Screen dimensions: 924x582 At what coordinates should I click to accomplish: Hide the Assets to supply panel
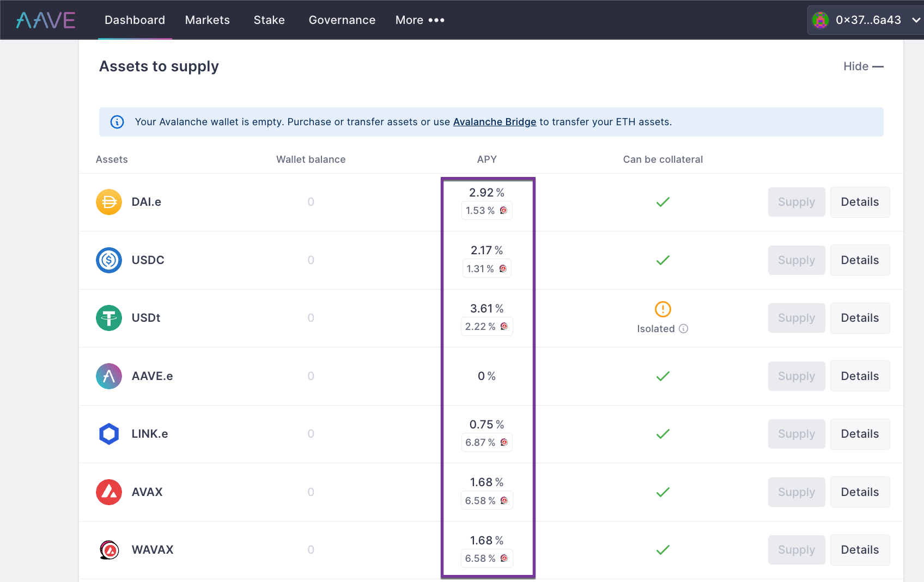(x=863, y=66)
